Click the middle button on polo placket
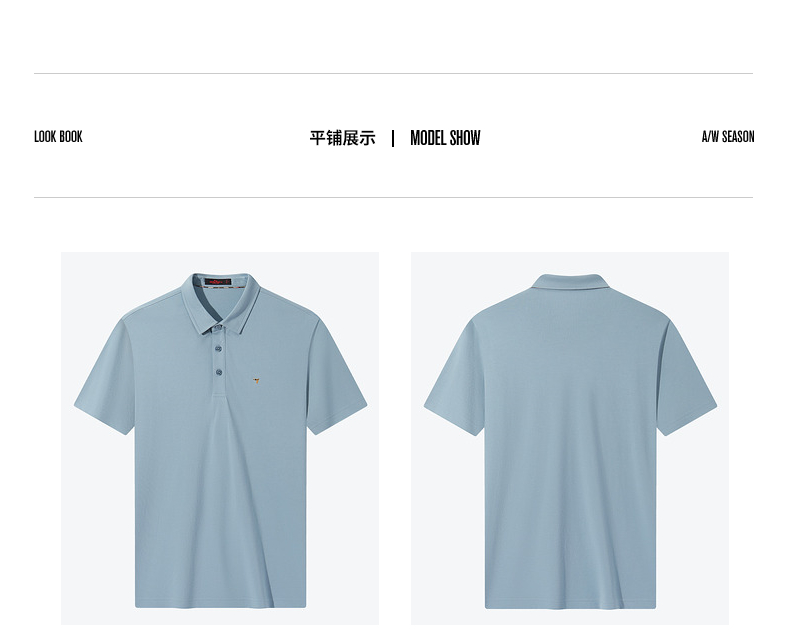 [x=218, y=348]
